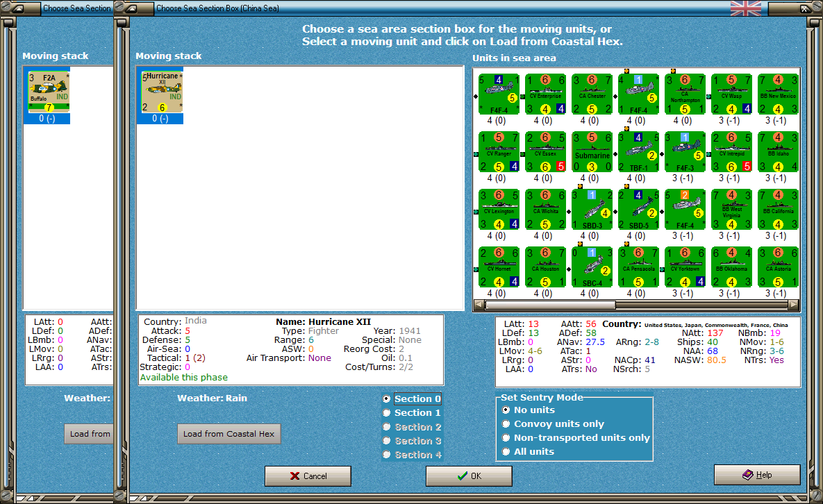Image resolution: width=823 pixels, height=504 pixels.
Task: Enable sentry for Non-transported units only
Action: (576, 438)
